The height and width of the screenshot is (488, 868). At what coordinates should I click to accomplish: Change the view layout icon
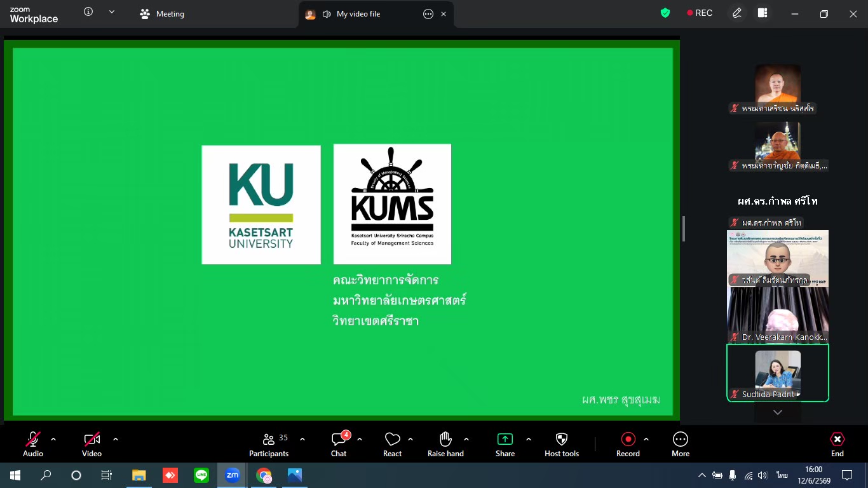(x=763, y=13)
